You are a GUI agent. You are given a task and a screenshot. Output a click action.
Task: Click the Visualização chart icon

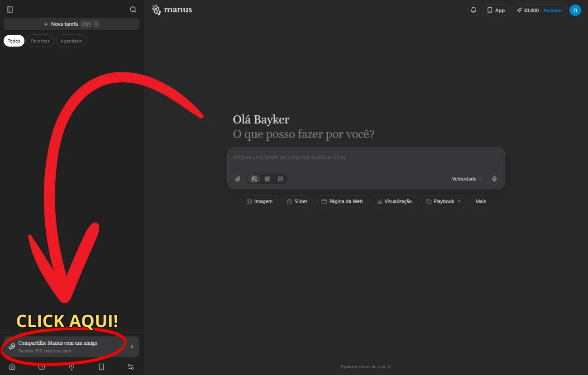[x=379, y=202]
